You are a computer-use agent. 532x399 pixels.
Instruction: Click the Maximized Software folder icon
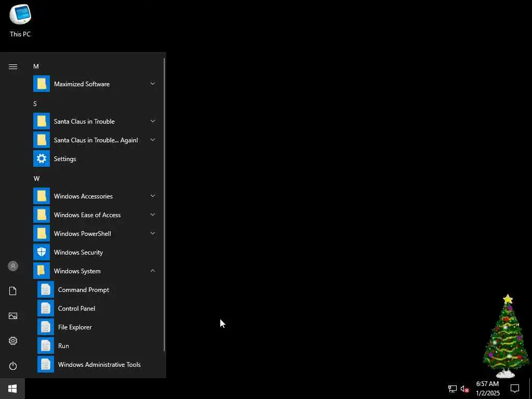tap(42, 84)
